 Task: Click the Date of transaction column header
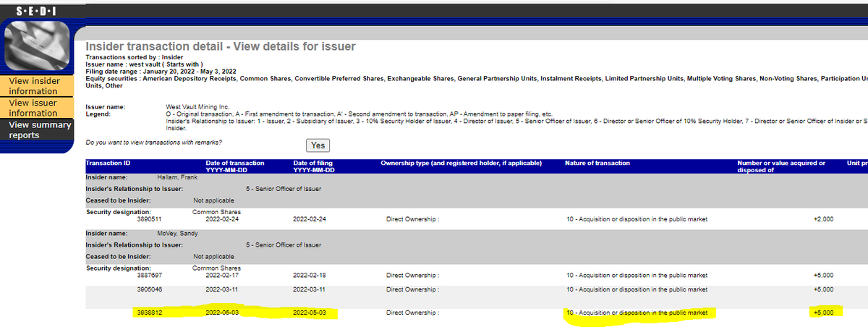[x=234, y=166]
